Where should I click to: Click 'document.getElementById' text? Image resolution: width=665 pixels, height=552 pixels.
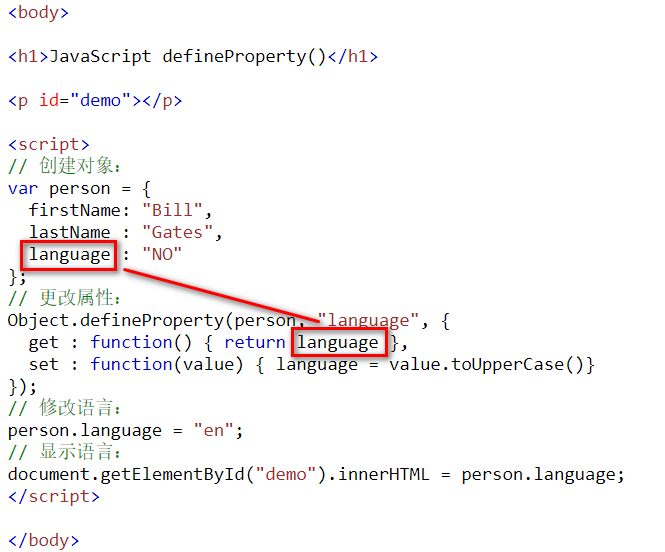click(126, 474)
